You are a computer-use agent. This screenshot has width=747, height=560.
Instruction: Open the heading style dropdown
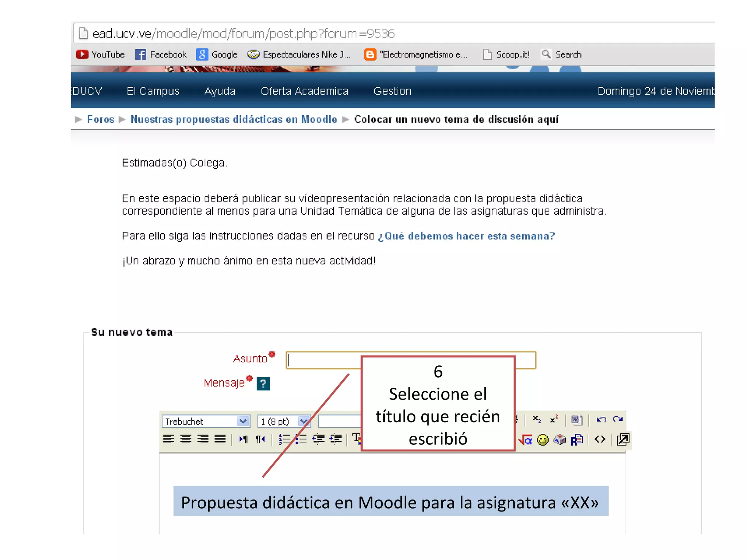tap(340, 421)
